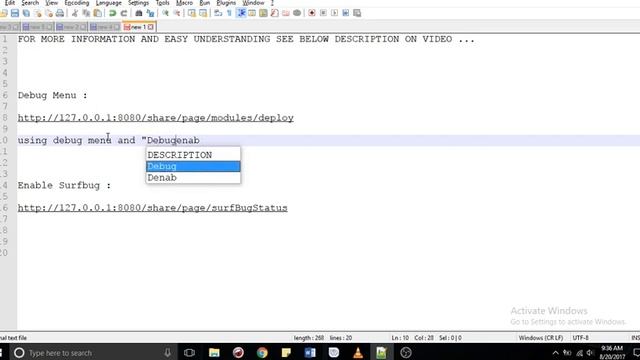
Task: Click the 'Debug Menu :' text line
Action: click(x=52, y=96)
